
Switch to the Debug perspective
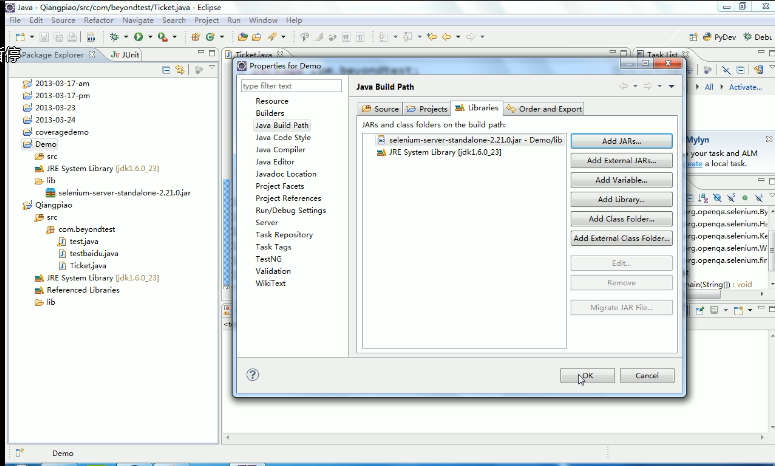click(758, 37)
